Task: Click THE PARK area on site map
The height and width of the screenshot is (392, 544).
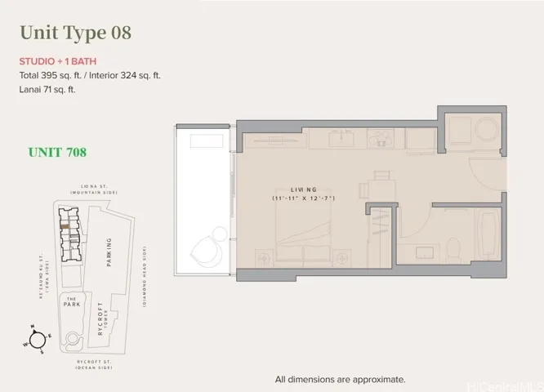Action: [72, 302]
